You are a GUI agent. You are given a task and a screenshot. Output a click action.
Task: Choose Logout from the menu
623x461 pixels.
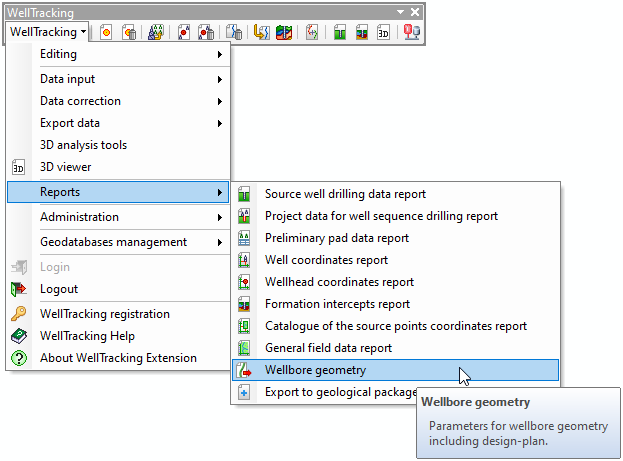point(118,289)
